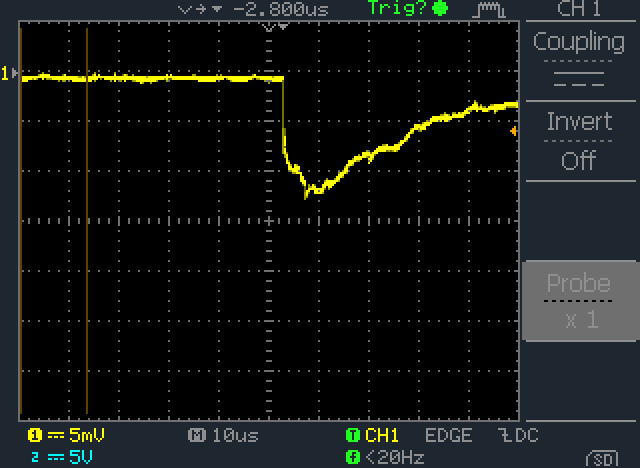Select the Probe x 1 option
This screenshot has height=468, width=640.
580,301
